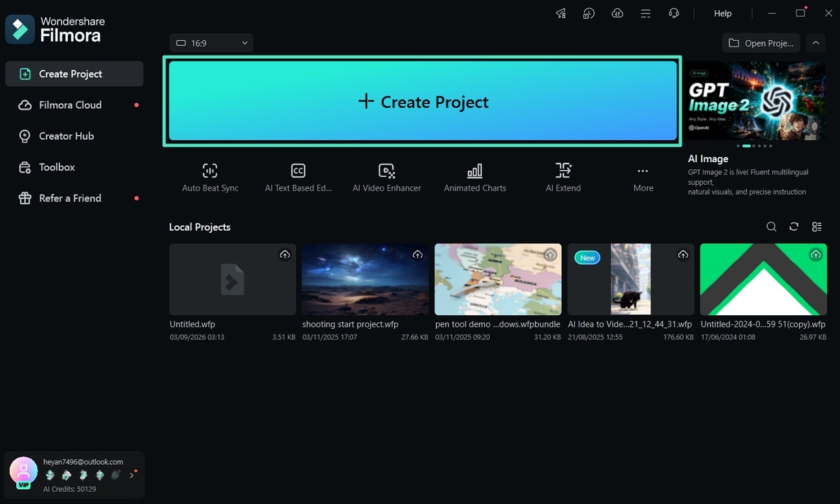Switch local projects to list view

(817, 227)
